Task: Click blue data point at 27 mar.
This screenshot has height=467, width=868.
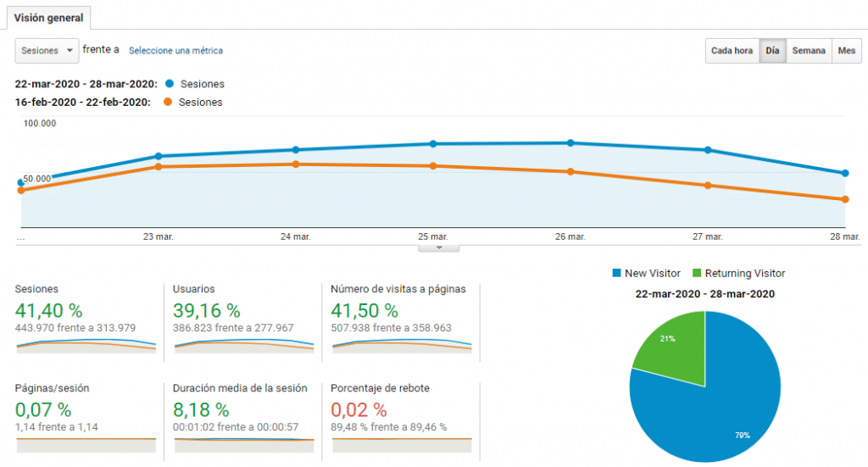Action: click(708, 150)
